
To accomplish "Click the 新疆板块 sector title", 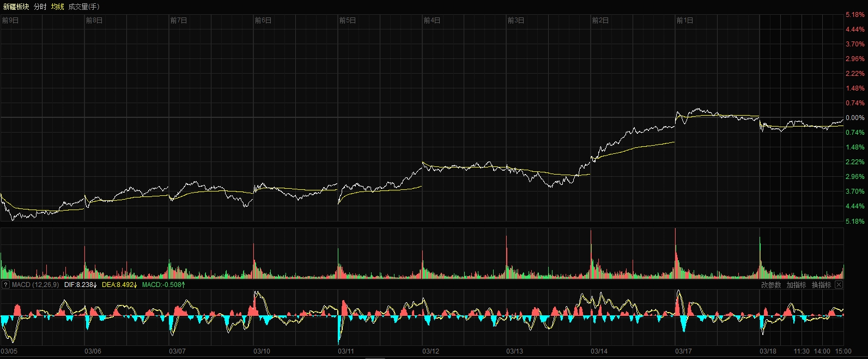I will coord(16,7).
